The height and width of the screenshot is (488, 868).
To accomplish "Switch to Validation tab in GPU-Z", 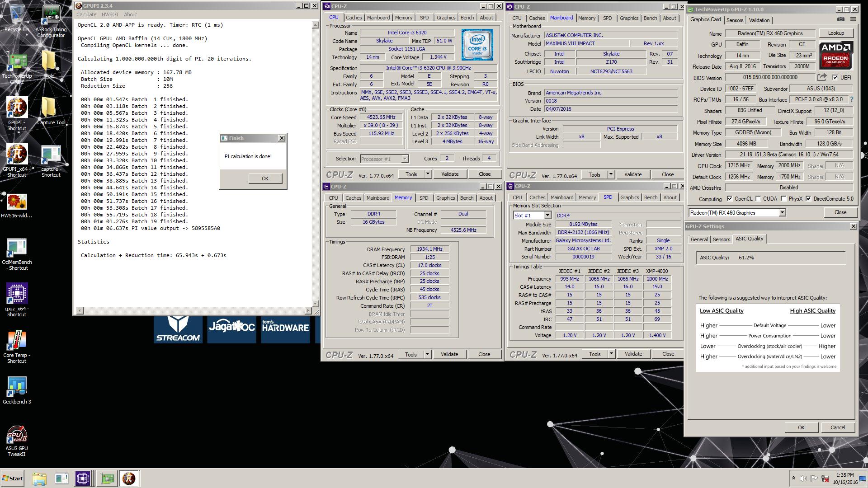I will tap(759, 20).
